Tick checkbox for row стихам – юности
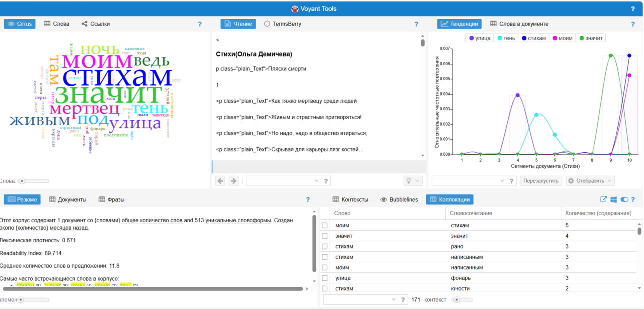Screen dimensions: 644x309 tap(325, 288)
